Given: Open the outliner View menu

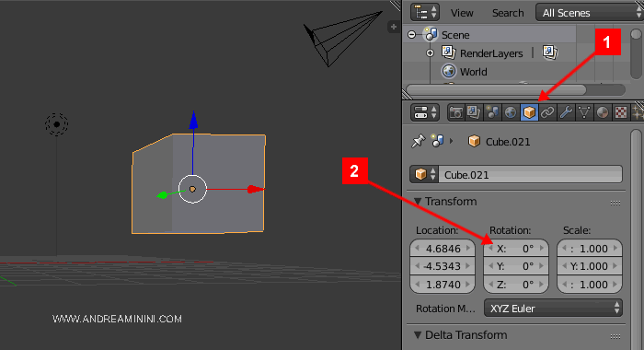Looking at the screenshot, I should click(x=462, y=13).
